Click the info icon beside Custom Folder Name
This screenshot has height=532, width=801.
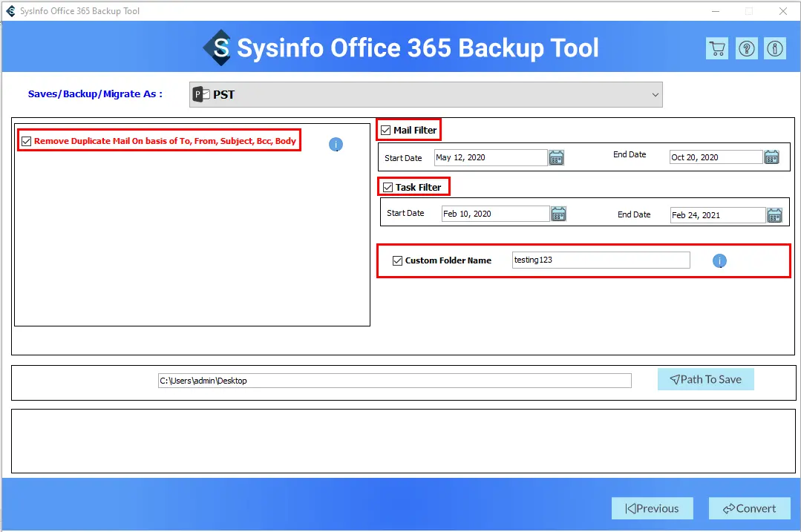[x=719, y=261]
